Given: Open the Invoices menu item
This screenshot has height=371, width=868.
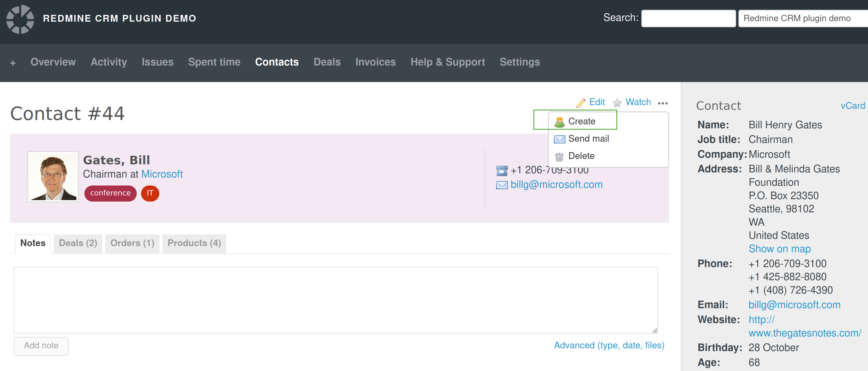Looking at the screenshot, I should tap(375, 62).
